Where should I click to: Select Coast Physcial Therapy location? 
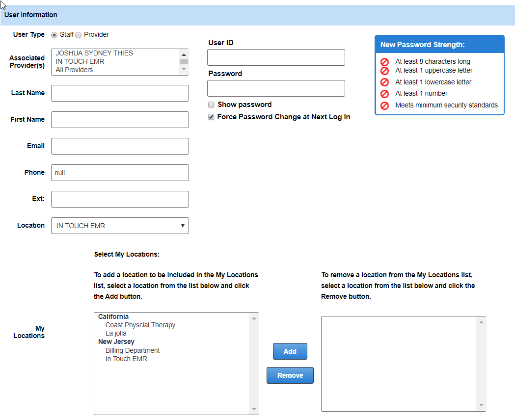pyautogui.click(x=140, y=325)
